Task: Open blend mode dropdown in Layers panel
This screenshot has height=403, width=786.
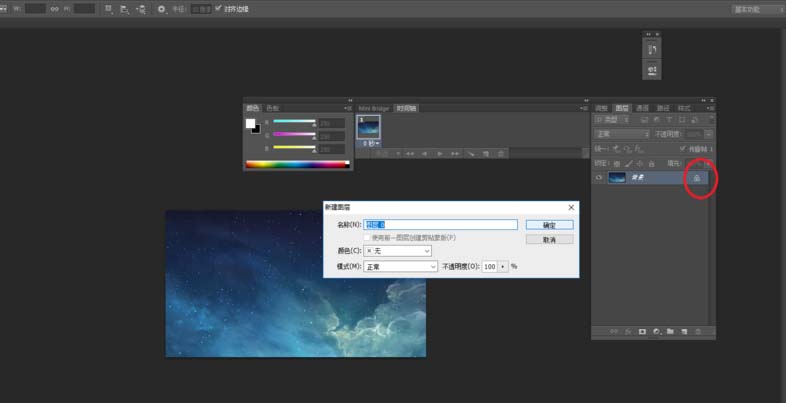Action: (622, 134)
